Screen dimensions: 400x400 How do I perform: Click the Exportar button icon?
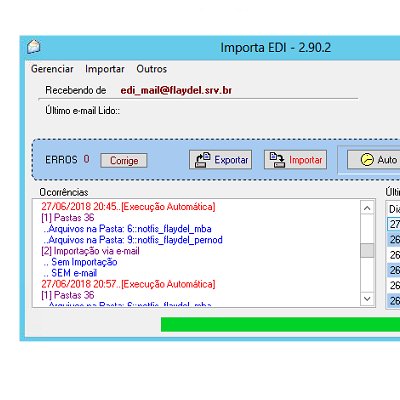[x=203, y=160]
